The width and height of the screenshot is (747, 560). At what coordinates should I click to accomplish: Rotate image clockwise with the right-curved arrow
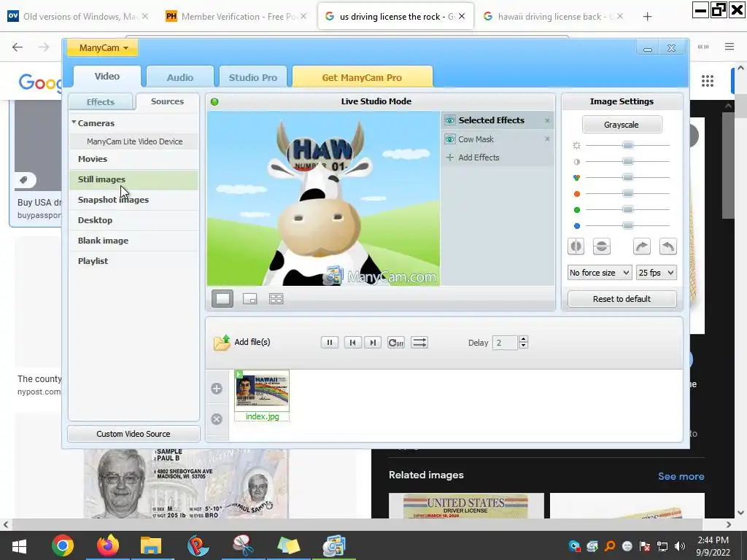click(x=642, y=246)
